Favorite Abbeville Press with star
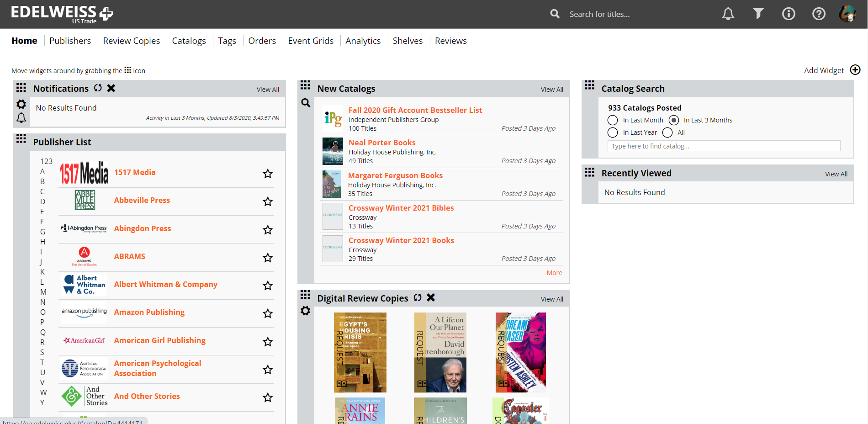Screen dimensions: 868x424 (x=268, y=201)
